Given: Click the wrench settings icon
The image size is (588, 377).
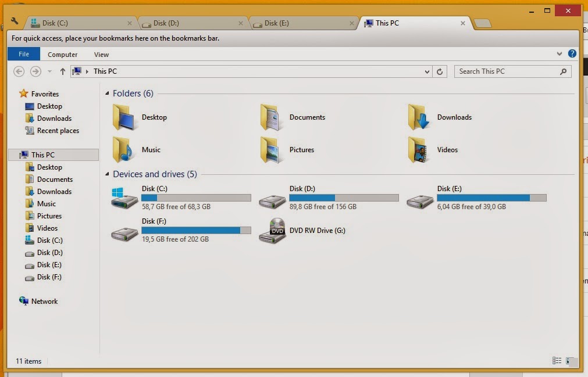Looking at the screenshot, I should point(15,22).
